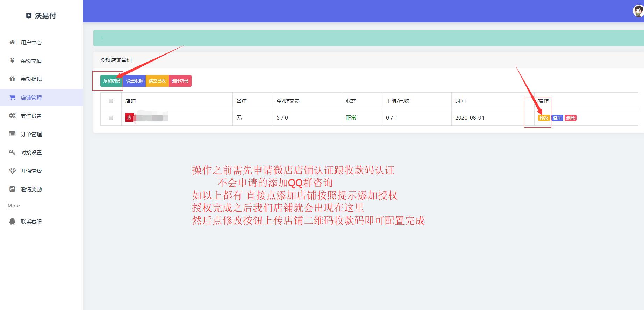Click the share icon for 邀请奖励
Screen dimensions: 644x310
[12, 189]
